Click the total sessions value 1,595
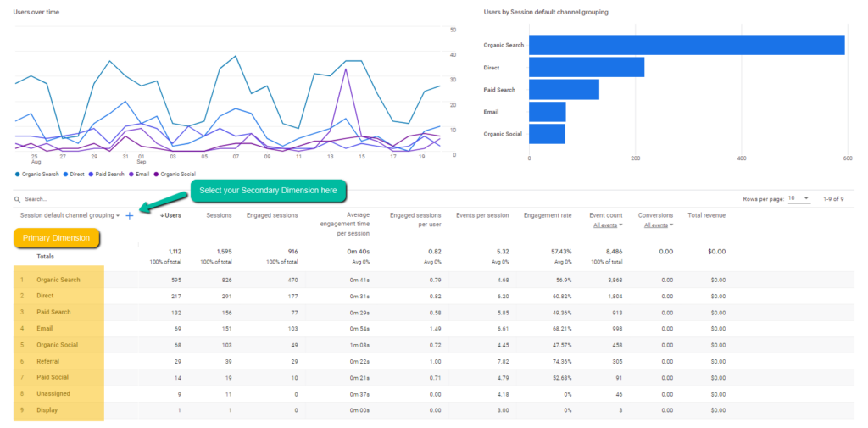This screenshot has width=868, height=428. (x=224, y=252)
